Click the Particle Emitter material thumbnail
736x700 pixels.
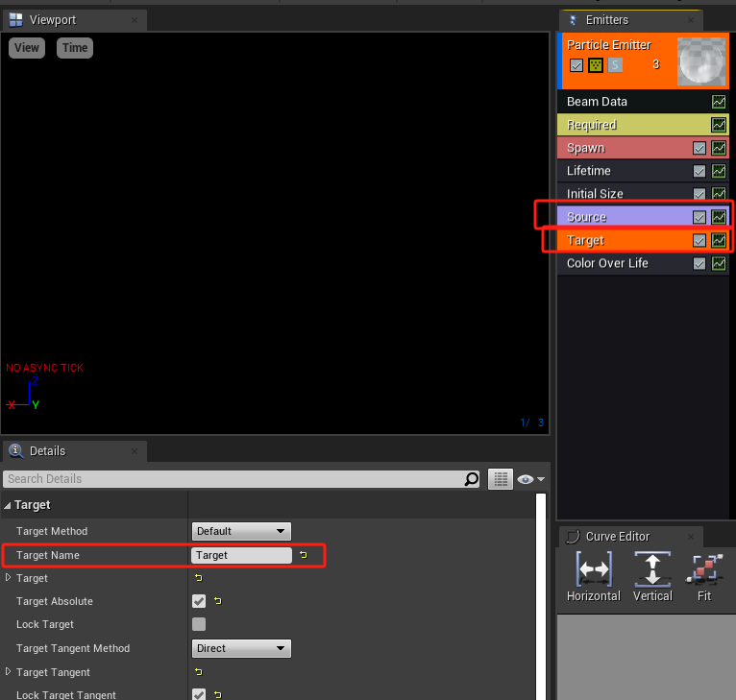coord(701,61)
